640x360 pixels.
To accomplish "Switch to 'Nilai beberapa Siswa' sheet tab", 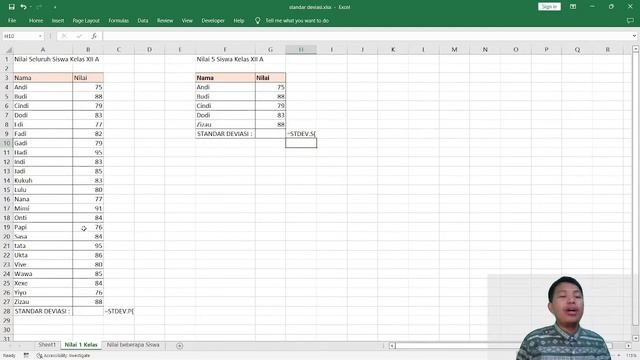I will (133, 345).
